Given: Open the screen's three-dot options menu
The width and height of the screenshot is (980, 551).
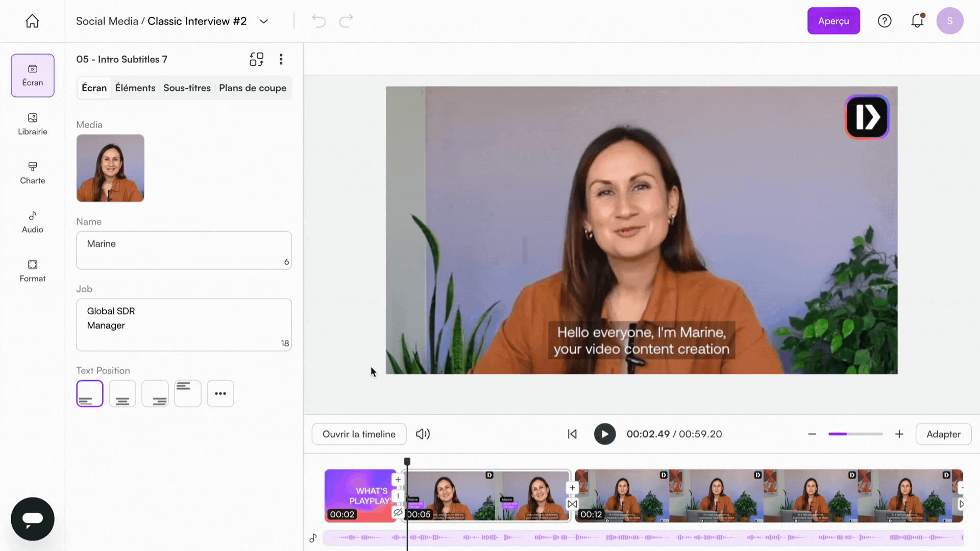Looking at the screenshot, I should point(281,59).
